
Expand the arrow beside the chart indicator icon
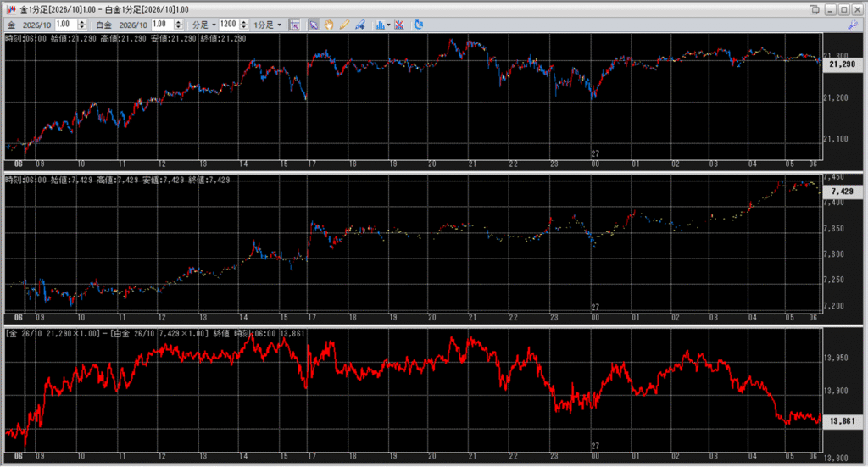388,25
